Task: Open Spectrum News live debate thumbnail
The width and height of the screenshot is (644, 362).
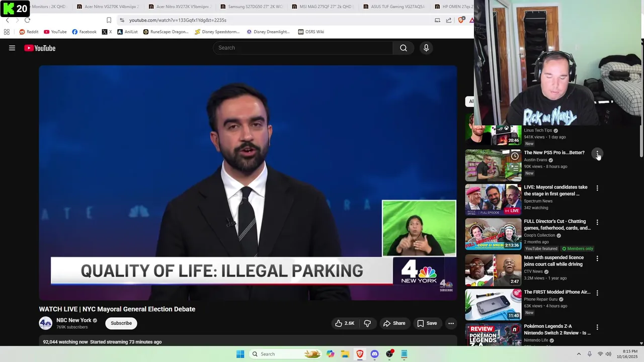Action: click(x=493, y=200)
